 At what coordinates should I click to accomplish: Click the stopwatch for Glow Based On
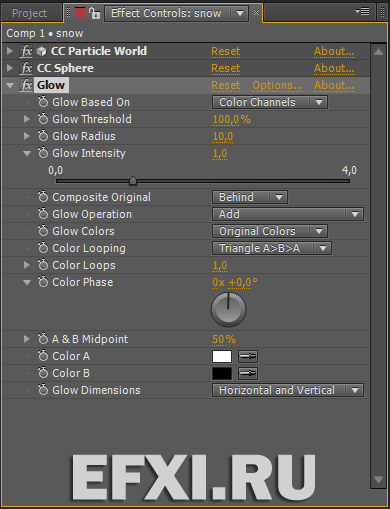tap(43, 102)
